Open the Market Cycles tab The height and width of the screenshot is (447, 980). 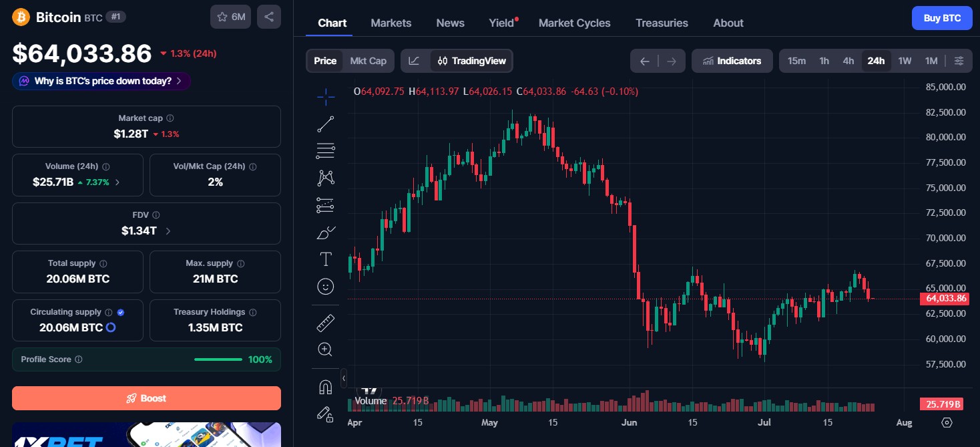575,23
